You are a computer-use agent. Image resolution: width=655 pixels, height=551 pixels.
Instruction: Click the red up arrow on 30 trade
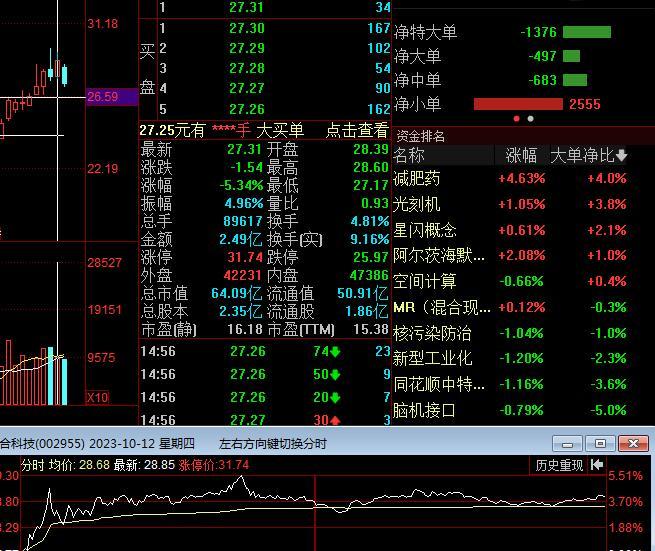point(335,420)
